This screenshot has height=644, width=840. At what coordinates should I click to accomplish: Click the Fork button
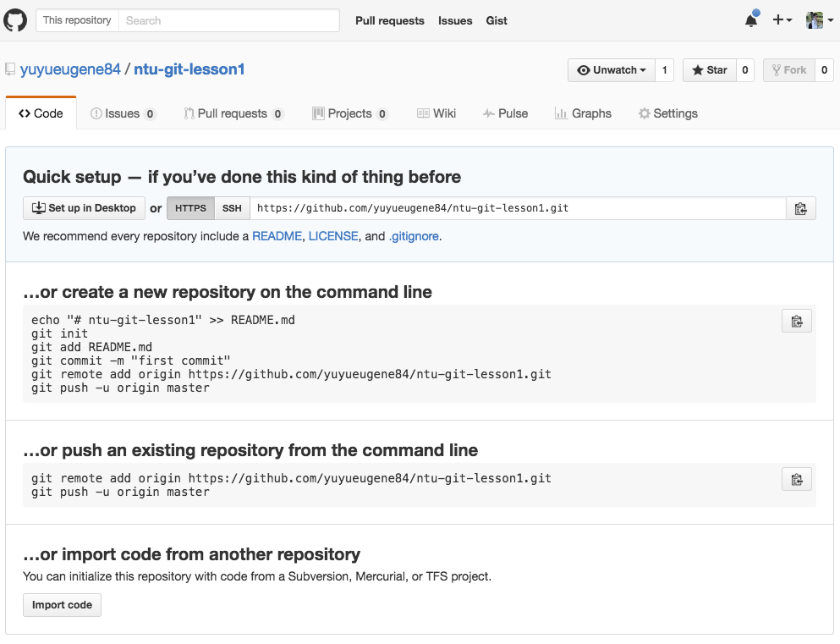(x=789, y=70)
